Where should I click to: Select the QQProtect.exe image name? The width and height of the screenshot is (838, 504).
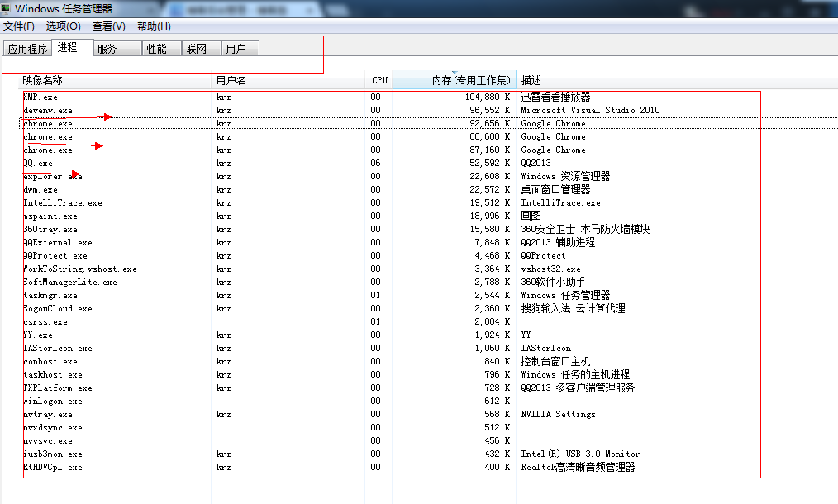pyautogui.click(x=55, y=255)
